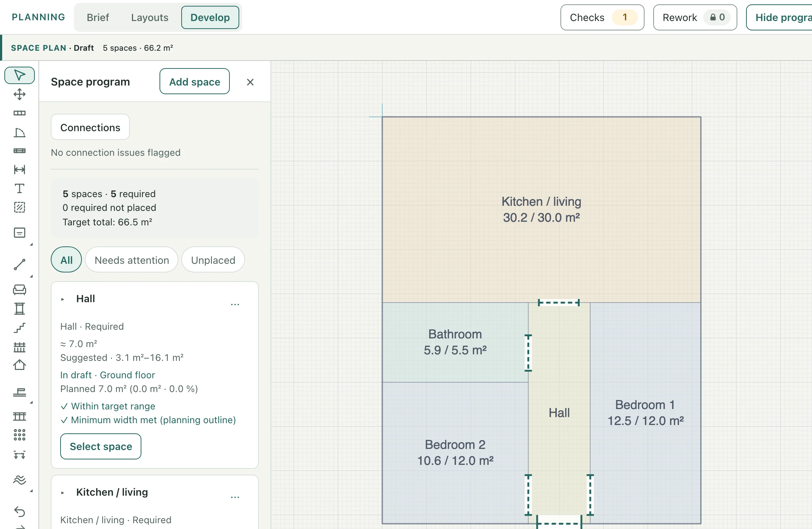Click the dashed door opening on Bathroom wall
812x529 pixels.
pyautogui.click(x=529, y=353)
